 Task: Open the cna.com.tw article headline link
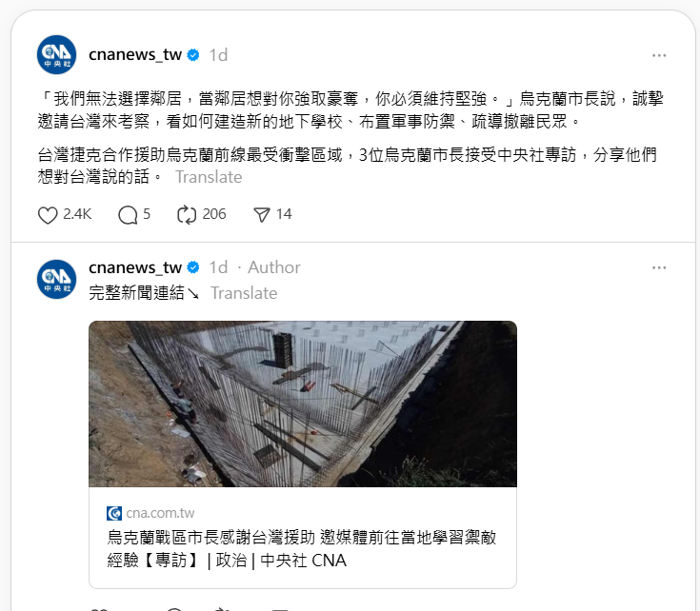click(302, 549)
